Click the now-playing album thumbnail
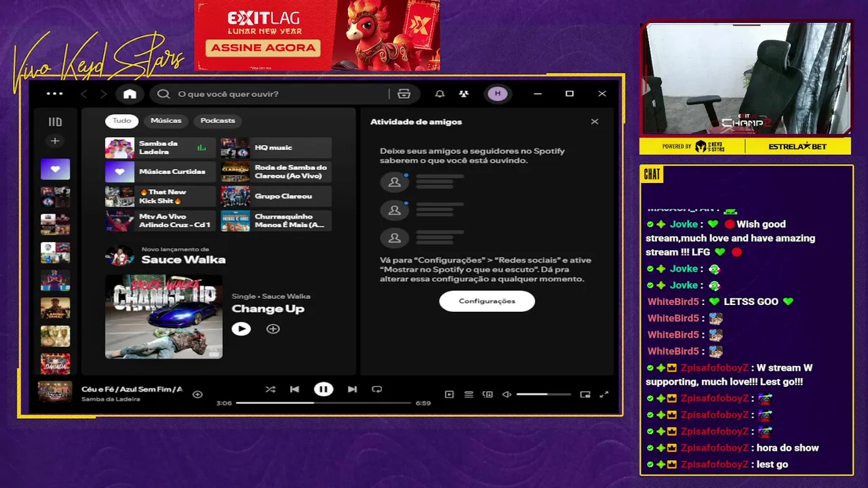The width and height of the screenshot is (868, 488). (55, 393)
